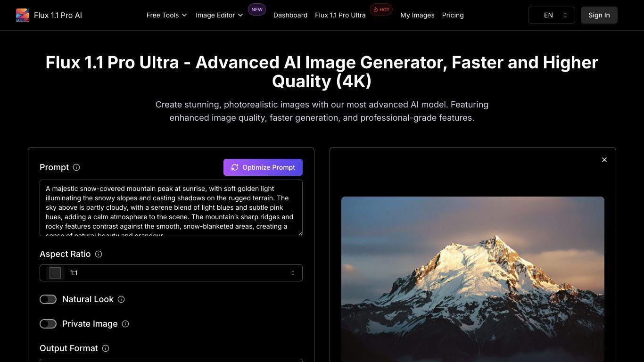Open the EN language selector

[552, 15]
